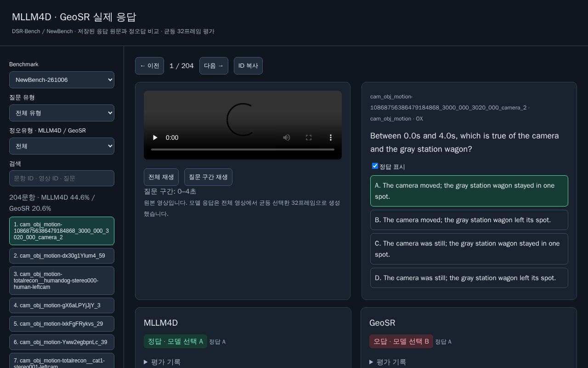Select list item 7 totalrecon cat1-stereo001

pos(62,361)
